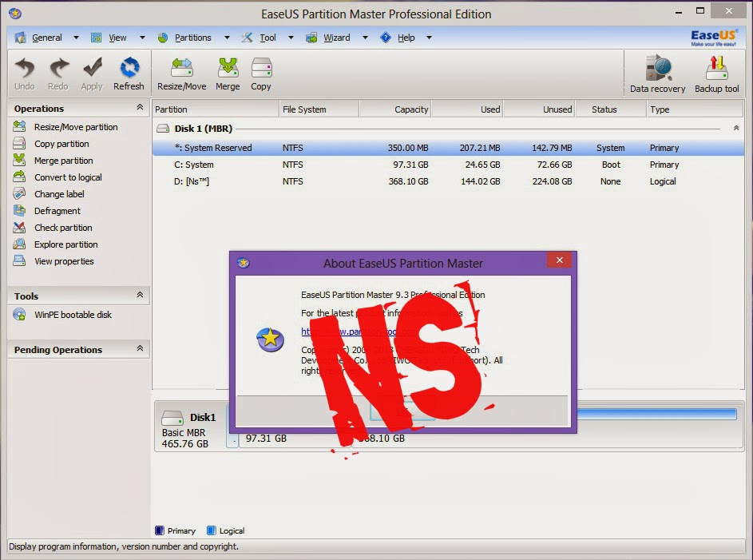Open the Wizard menu
This screenshot has height=560, width=753.
click(x=337, y=38)
